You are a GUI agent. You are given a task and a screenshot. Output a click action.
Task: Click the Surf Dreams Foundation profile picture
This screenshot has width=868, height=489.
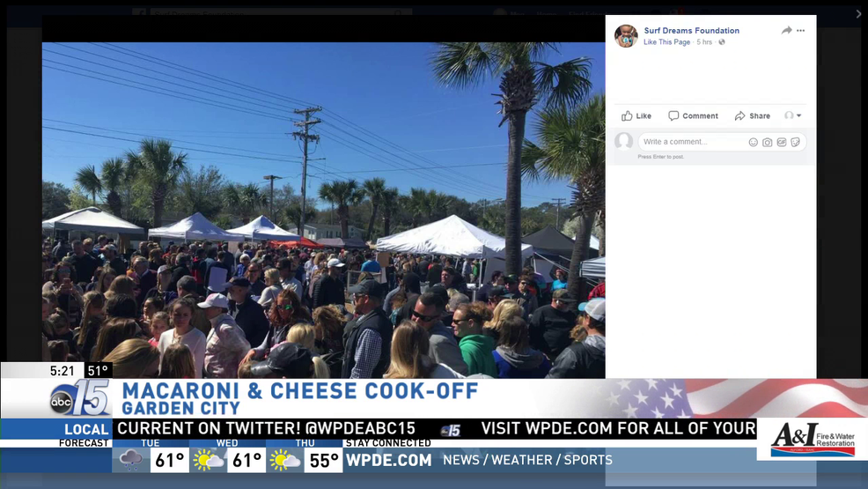pyautogui.click(x=626, y=36)
